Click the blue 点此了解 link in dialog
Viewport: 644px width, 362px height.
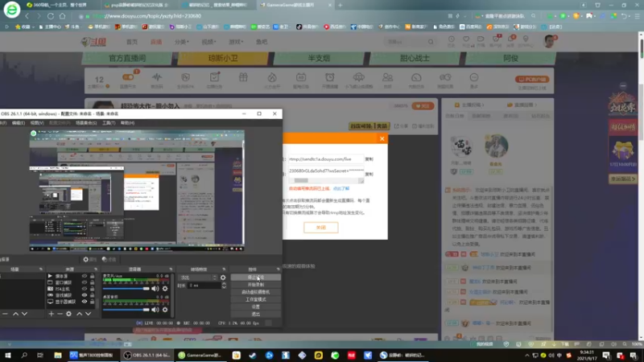[341, 188]
